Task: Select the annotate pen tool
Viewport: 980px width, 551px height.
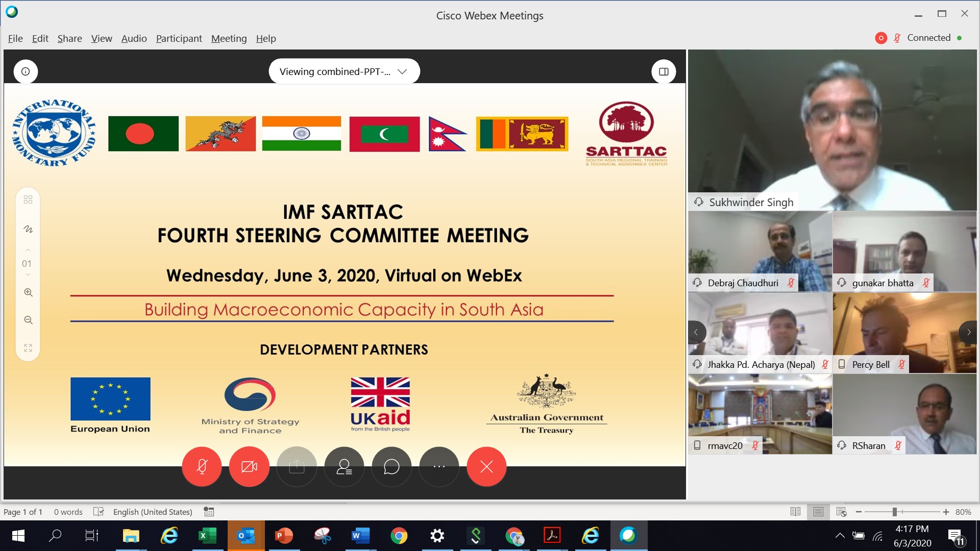Action: pos(28,229)
